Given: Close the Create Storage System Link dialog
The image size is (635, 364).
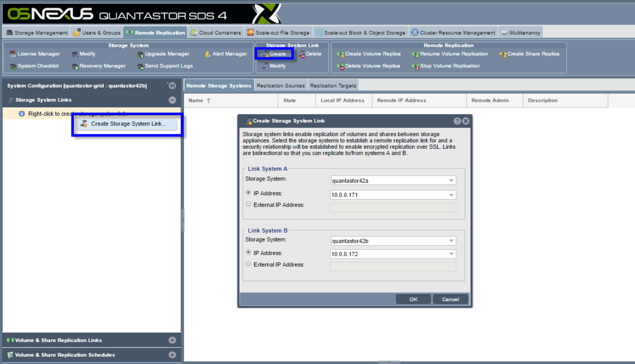Looking at the screenshot, I should [466, 121].
